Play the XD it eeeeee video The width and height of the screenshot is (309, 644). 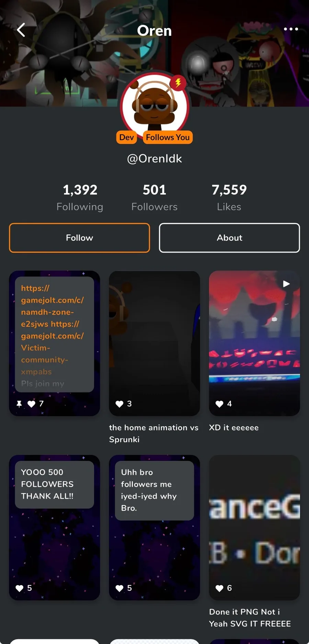(x=286, y=284)
